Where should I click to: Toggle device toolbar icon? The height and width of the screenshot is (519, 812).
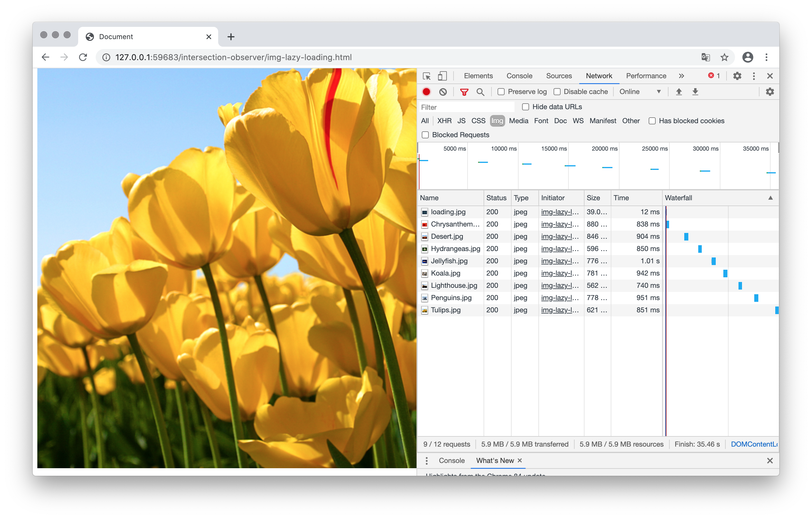click(442, 76)
